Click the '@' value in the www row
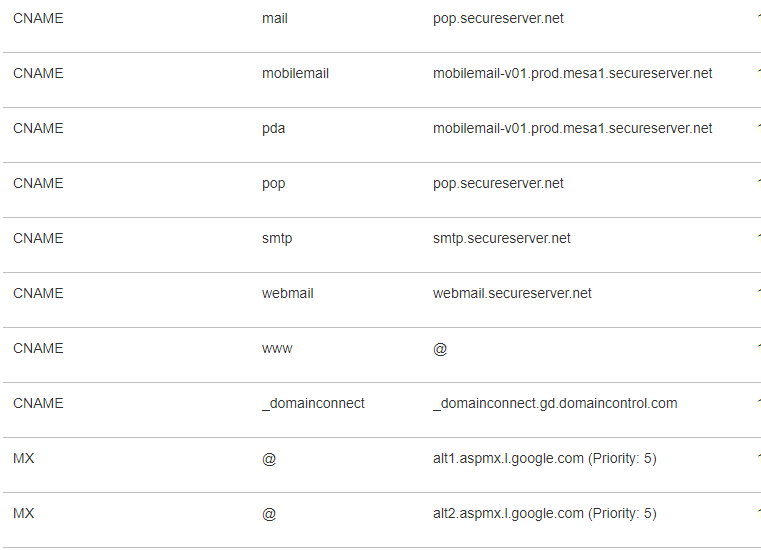This screenshot has height=550, width=761. coord(440,349)
